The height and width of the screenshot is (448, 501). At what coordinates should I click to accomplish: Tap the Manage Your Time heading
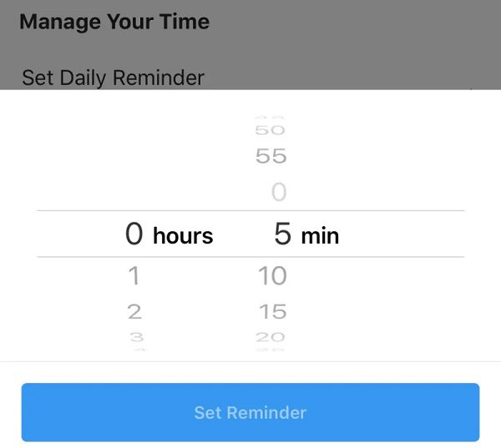point(114,22)
